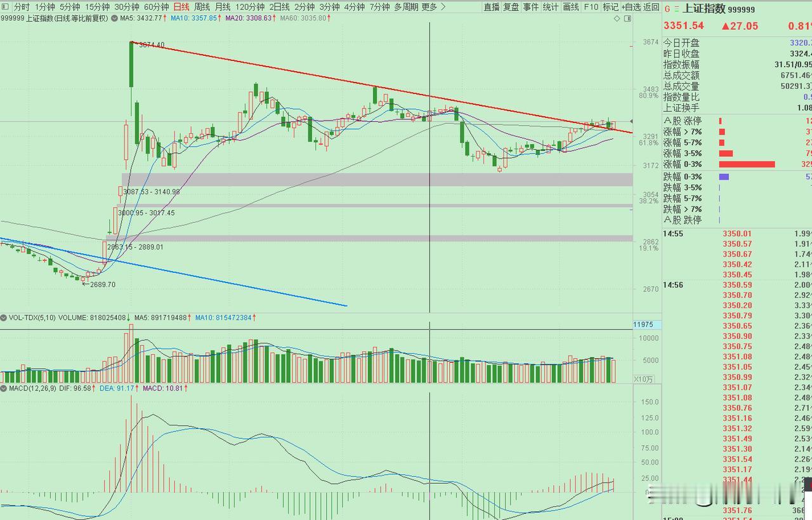The width and height of the screenshot is (812, 520).
Task: Click the 直播 button
Action: pos(492,7)
